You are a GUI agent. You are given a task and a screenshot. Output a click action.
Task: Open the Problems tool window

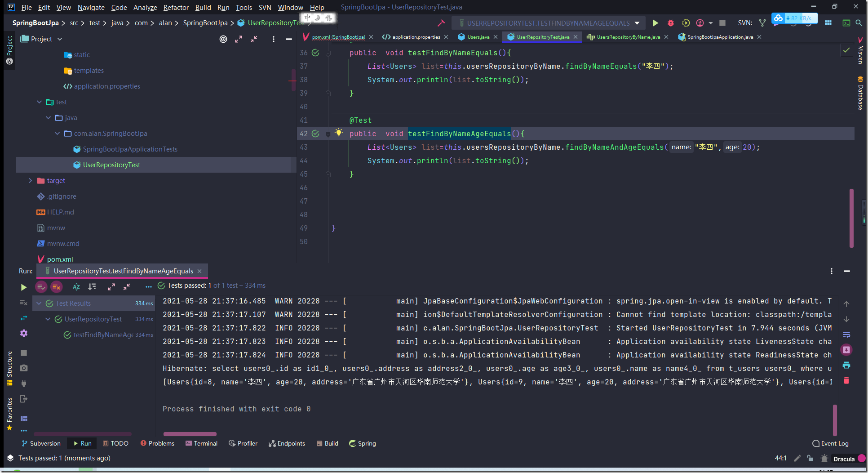(x=157, y=443)
